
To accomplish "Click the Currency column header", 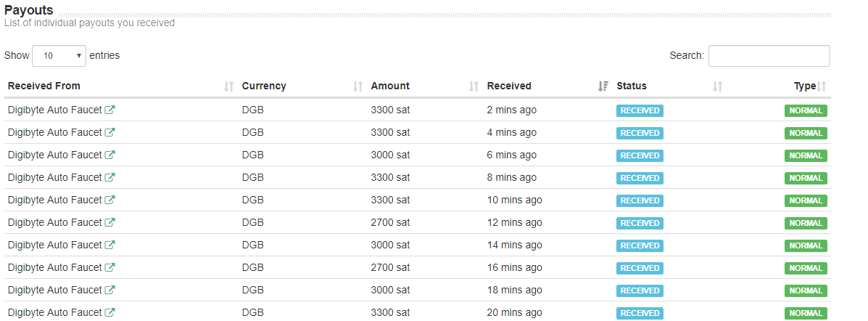I will pos(264,86).
